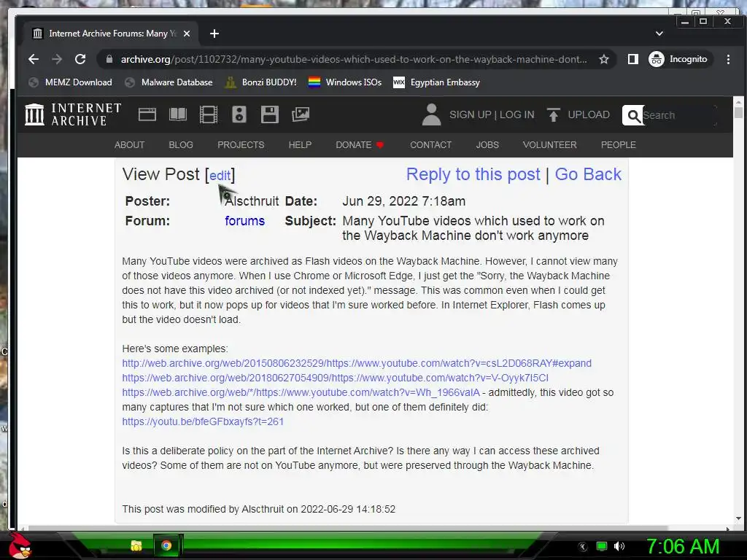Open the DONATE menu item
Image resolution: width=747 pixels, height=560 pixels.
[360, 145]
